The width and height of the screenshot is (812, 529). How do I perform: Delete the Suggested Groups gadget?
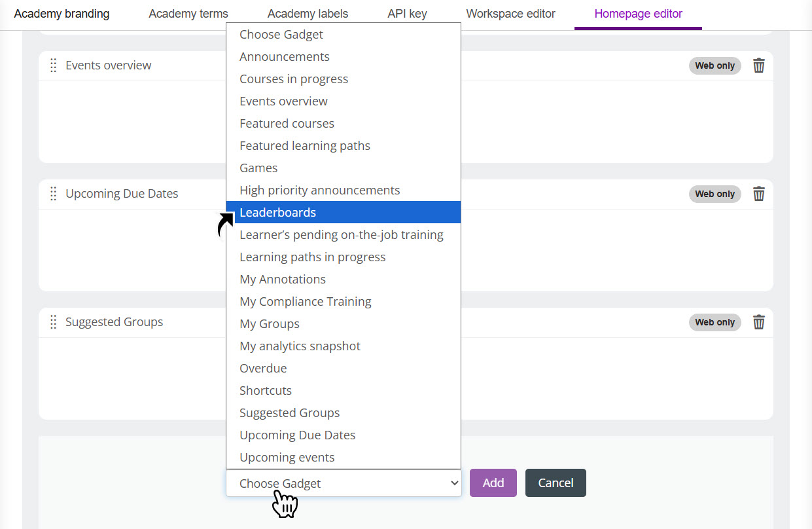pyautogui.click(x=759, y=322)
